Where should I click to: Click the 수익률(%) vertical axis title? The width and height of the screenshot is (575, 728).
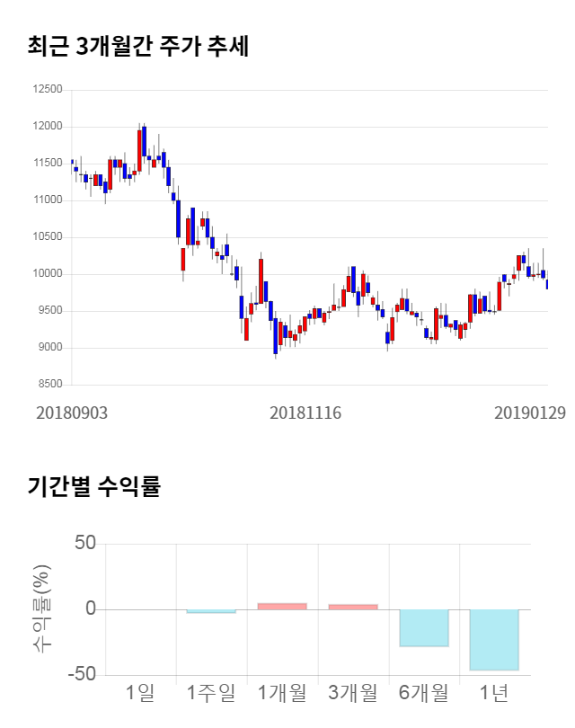[42, 608]
